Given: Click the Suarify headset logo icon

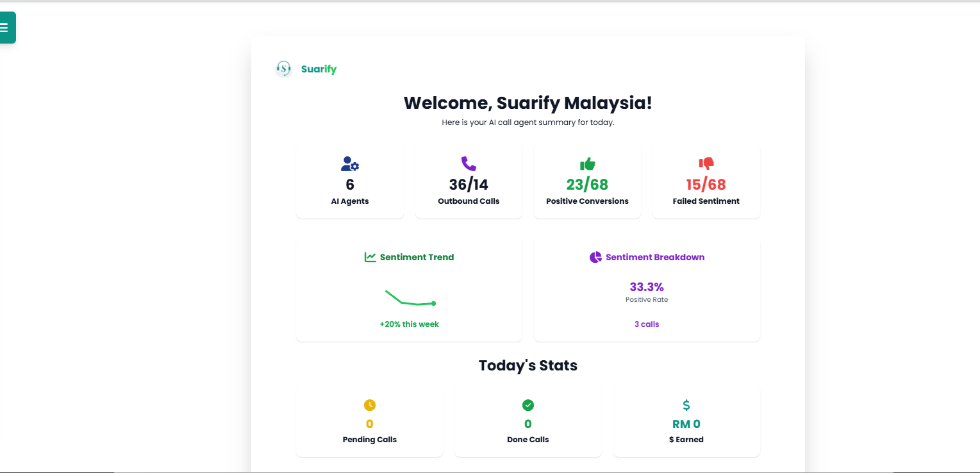Looking at the screenshot, I should [x=283, y=69].
